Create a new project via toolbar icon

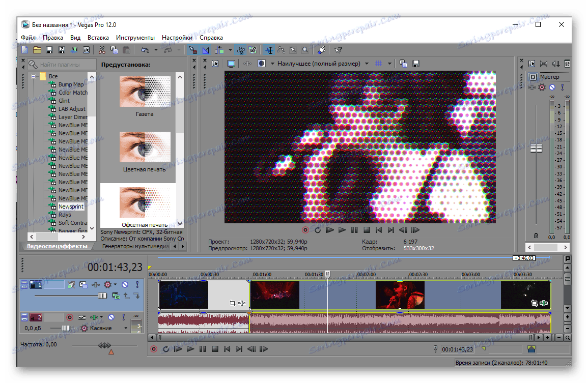click(x=23, y=49)
